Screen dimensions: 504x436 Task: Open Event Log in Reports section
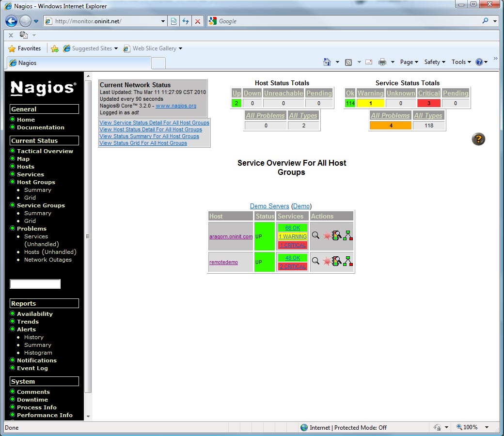tap(32, 368)
